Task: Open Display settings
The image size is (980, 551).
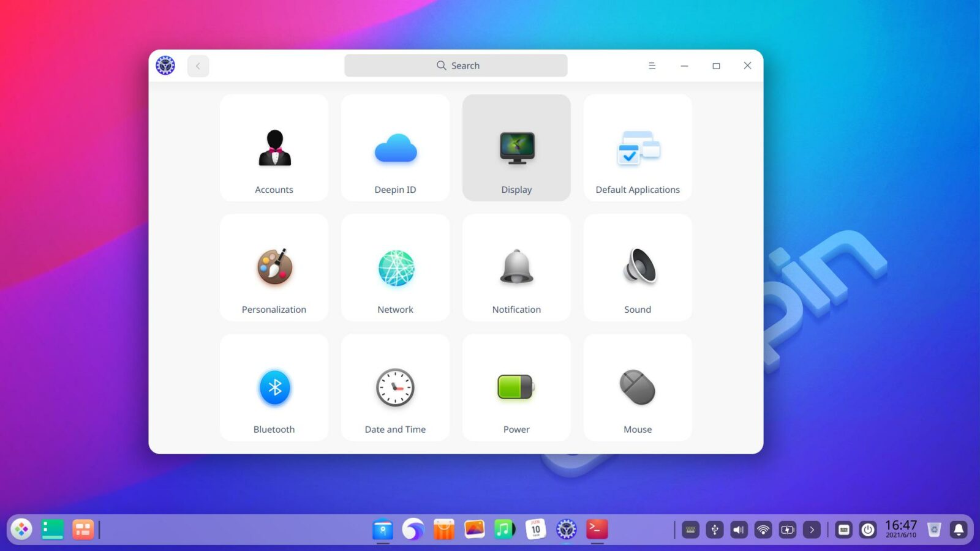Action: 516,147
